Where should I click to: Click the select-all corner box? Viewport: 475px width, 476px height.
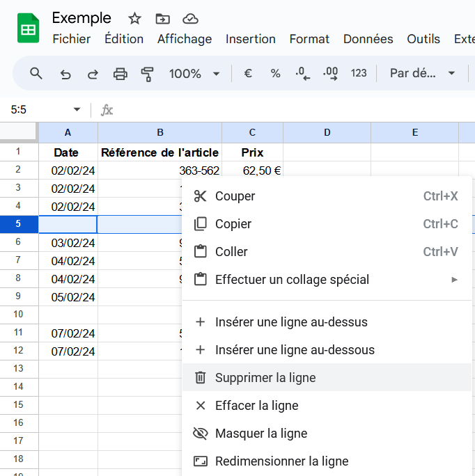point(18,132)
